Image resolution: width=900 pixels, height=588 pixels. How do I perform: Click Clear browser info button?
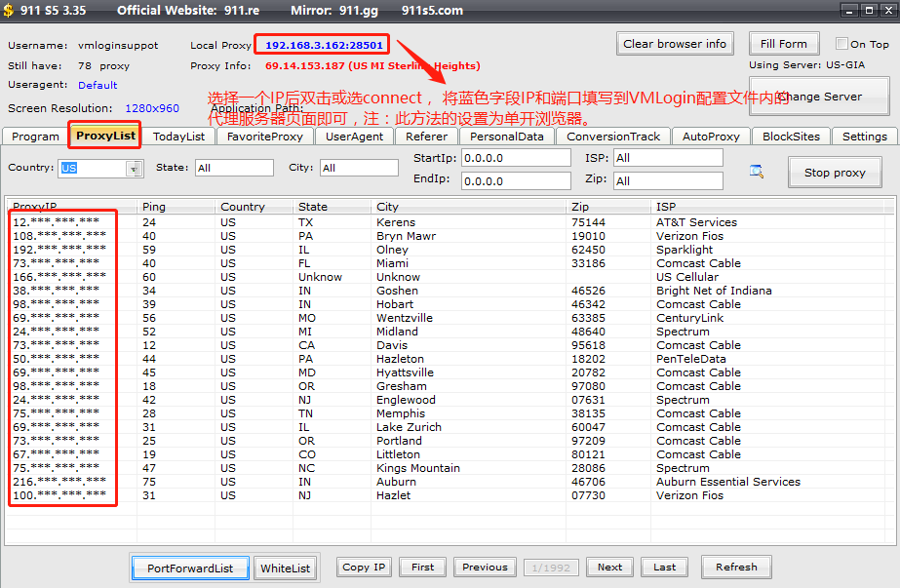point(675,44)
